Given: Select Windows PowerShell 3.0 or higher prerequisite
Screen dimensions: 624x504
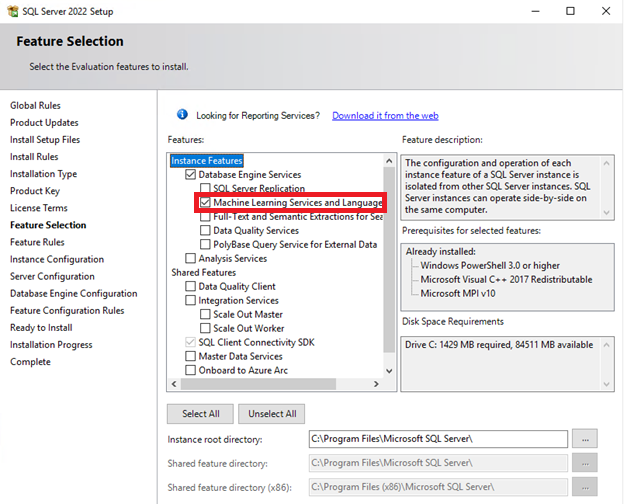Looking at the screenshot, I should 490,266.
